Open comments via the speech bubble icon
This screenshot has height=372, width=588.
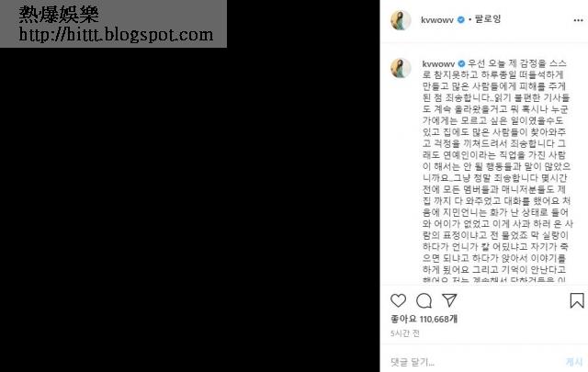pyautogui.click(x=424, y=300)
